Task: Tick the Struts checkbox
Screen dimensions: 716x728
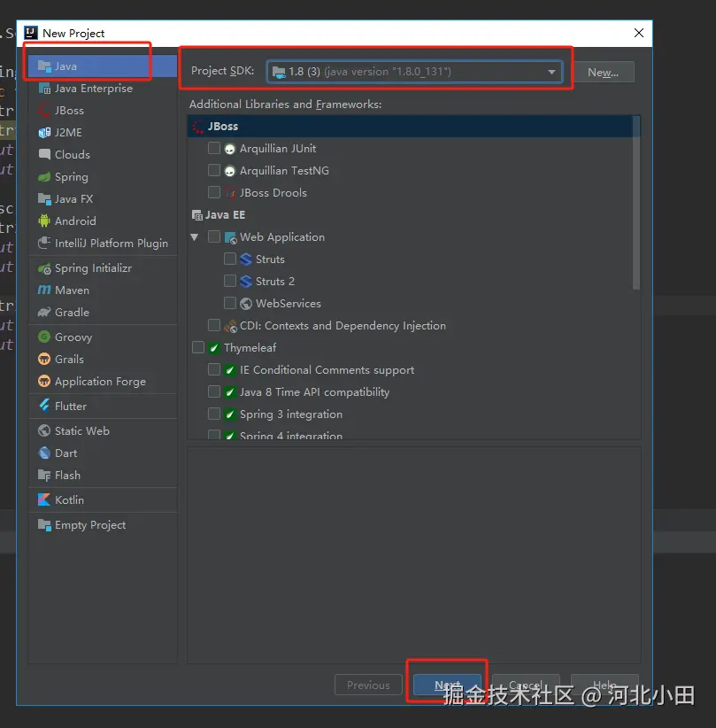Action: coord(230,259)
